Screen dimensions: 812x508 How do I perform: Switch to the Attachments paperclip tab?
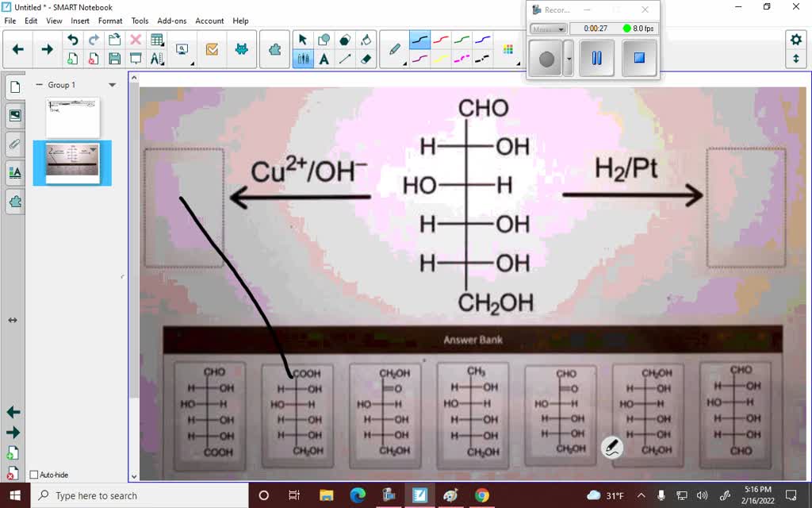tap(15, 144)
